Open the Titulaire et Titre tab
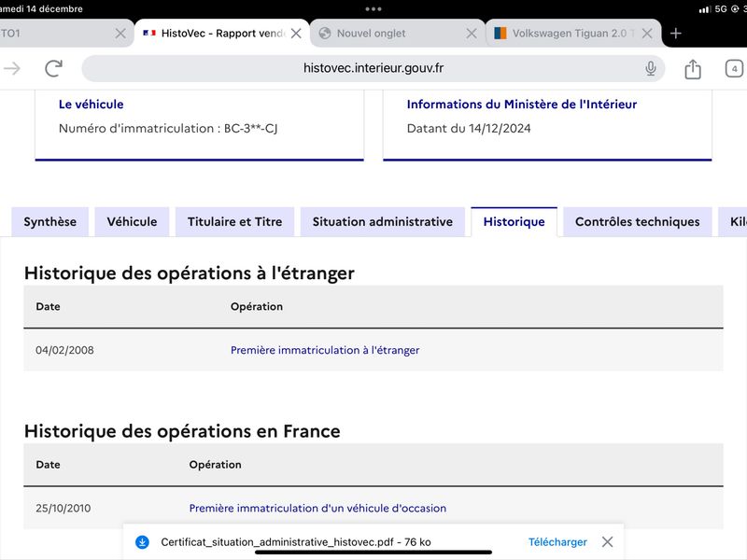 point(235,222)
